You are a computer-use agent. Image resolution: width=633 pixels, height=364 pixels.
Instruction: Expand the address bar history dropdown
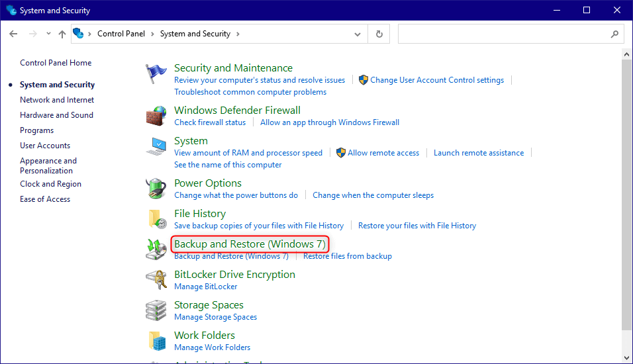point(358,34)
